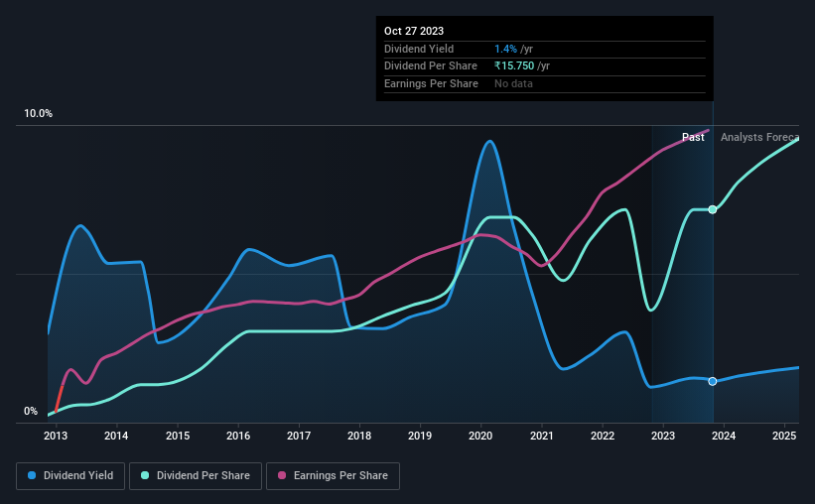Click the pink Earnings Per Share legend dot
The height and width of the screenshot is (504, 815).
click(282, 475)
